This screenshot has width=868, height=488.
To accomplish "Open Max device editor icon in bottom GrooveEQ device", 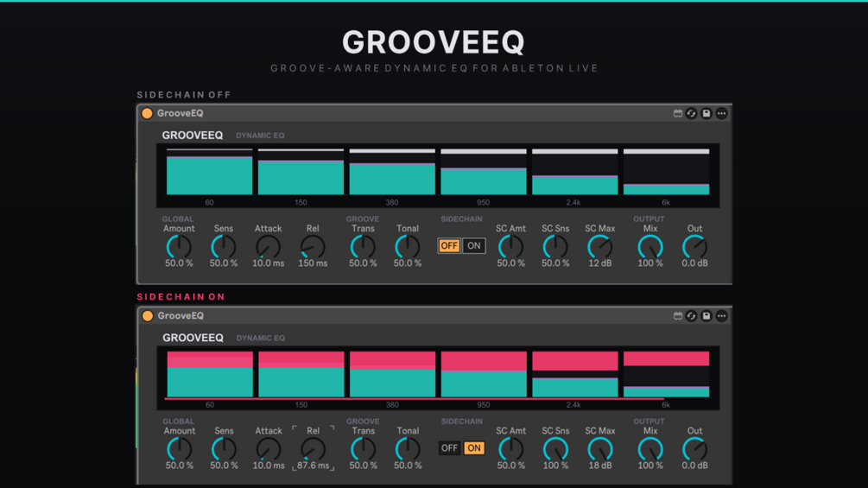I will pos(678,316).
